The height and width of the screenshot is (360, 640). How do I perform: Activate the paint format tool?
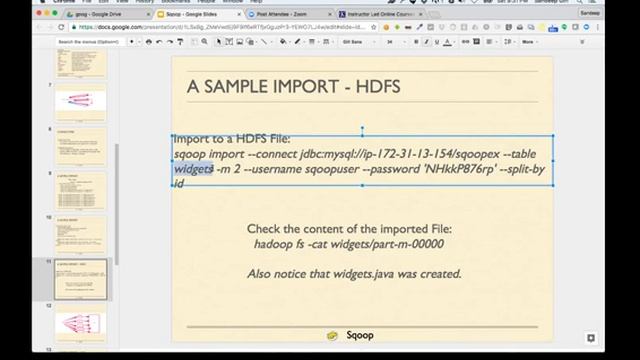pos(180,42)
